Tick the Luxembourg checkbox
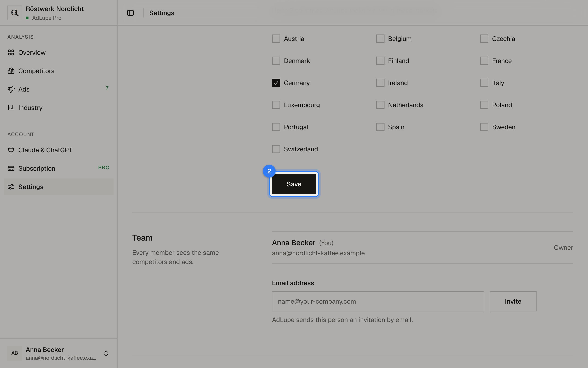The height and width of the screenshot is (368, 588). pyautogui.click(x=276, y=105)
